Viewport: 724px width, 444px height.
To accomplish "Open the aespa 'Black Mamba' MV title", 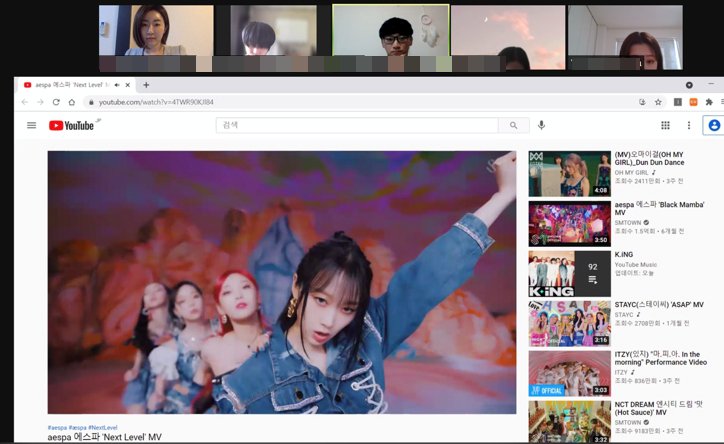I will (659, 209).
